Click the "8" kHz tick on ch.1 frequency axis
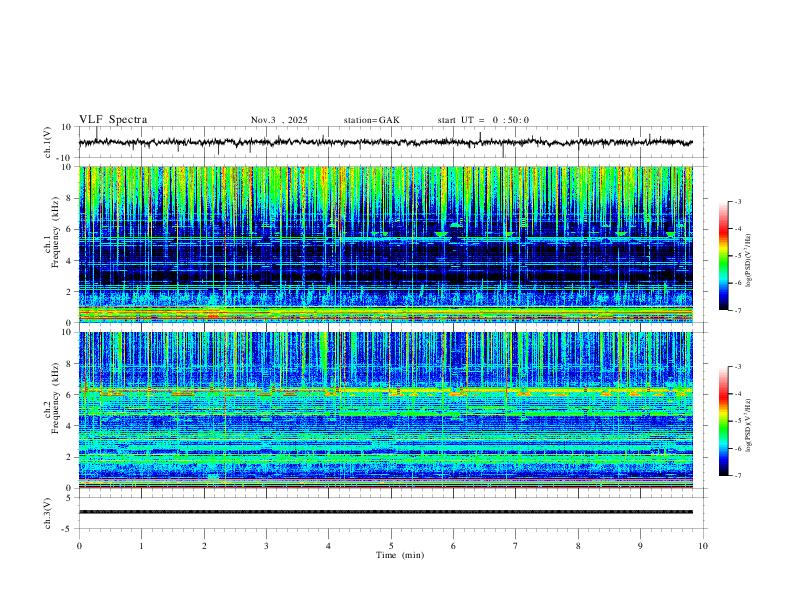Viewport: 792px width, 612px height. tap(69, 198)
